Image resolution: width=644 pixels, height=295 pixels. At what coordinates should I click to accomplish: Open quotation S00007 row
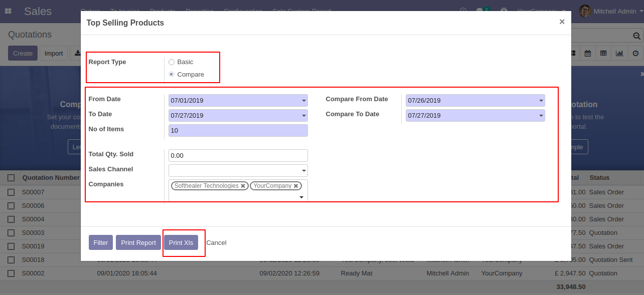tap(322, 192)
